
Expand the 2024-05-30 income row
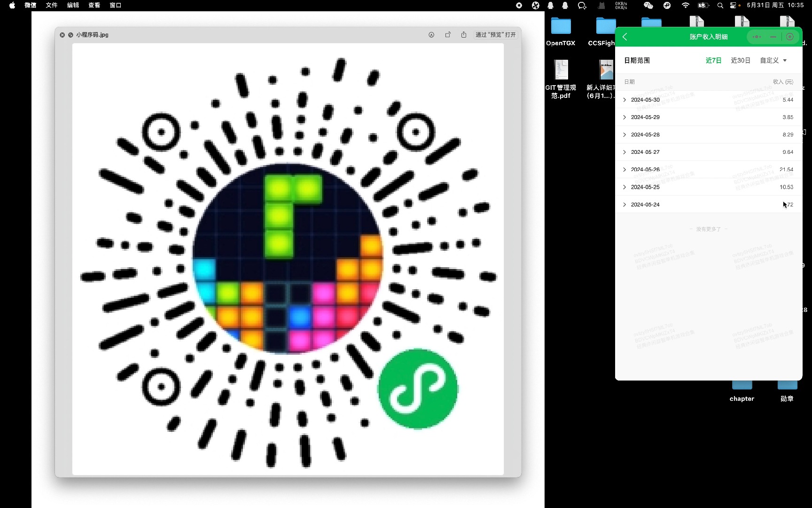tap(709, 100)
